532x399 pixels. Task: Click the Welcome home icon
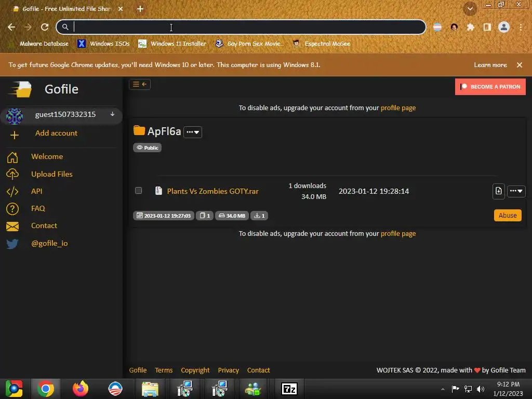click(x=12, y=157)
